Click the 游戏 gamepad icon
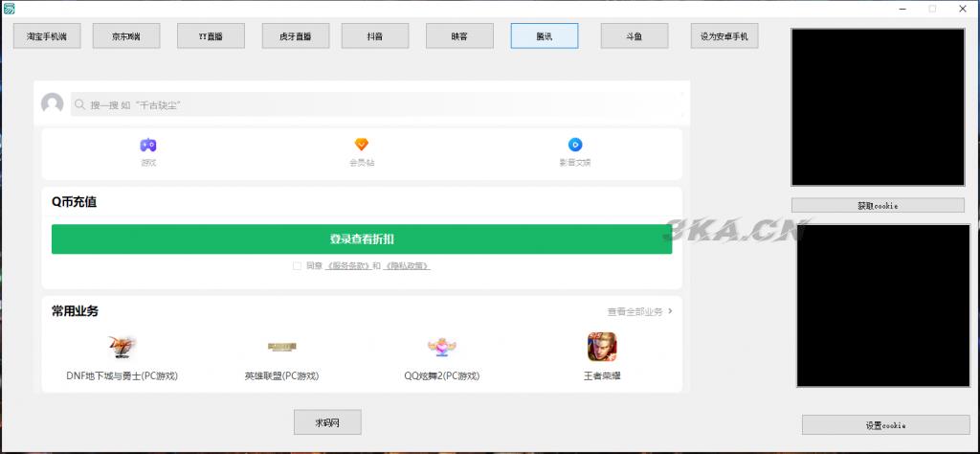The image size is (980, 454). point(147,145)
